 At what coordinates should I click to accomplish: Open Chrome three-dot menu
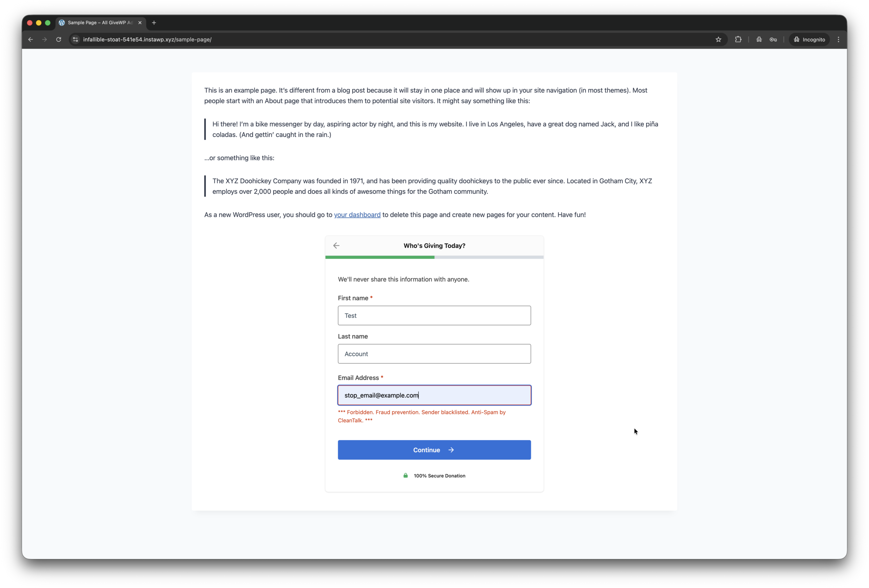[838, 39]
